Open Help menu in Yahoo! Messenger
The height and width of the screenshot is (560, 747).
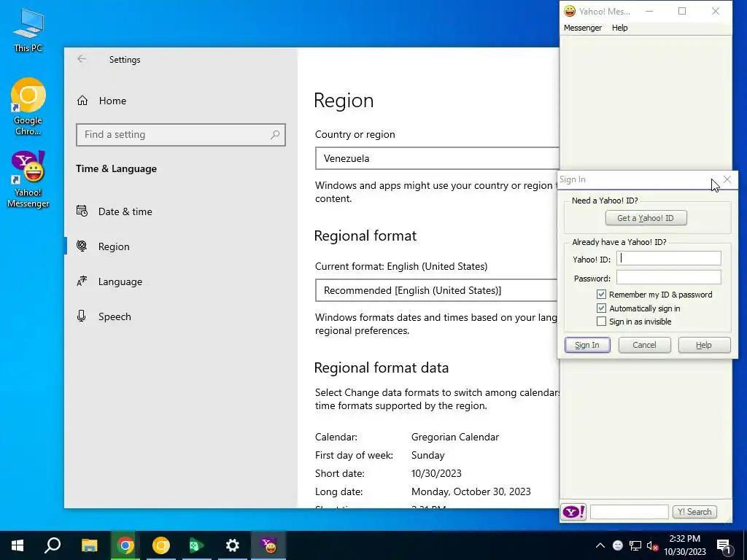point(620,28)
